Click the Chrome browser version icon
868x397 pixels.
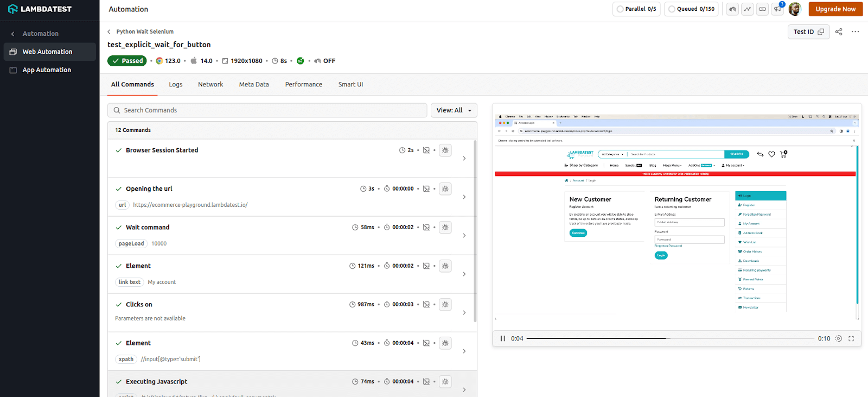(159, 61)
